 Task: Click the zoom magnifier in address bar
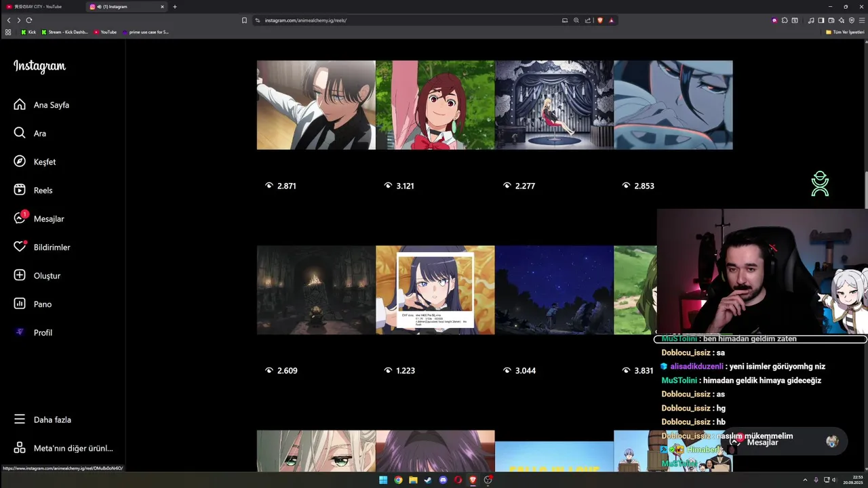pos(576,20)
